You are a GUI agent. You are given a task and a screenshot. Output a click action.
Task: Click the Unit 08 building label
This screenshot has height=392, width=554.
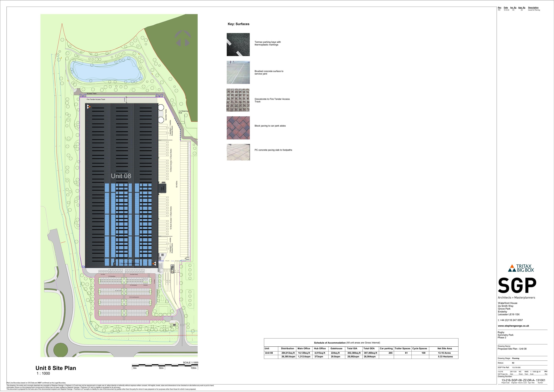click(x=121, y=176)
